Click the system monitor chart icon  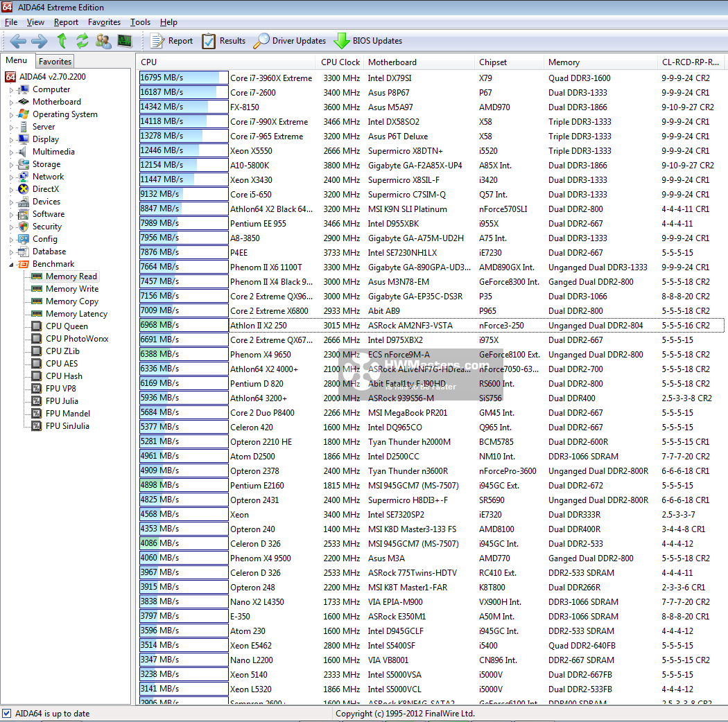tap(124, 41)
